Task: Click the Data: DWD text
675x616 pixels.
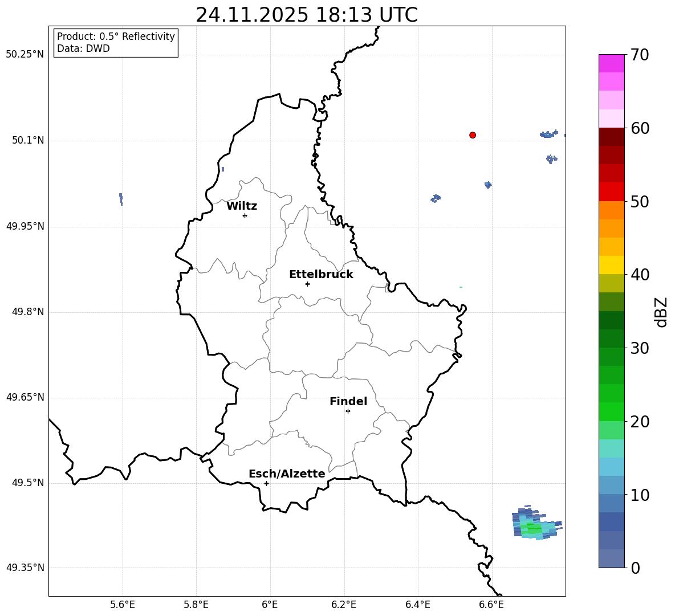Action: [83, 48]
